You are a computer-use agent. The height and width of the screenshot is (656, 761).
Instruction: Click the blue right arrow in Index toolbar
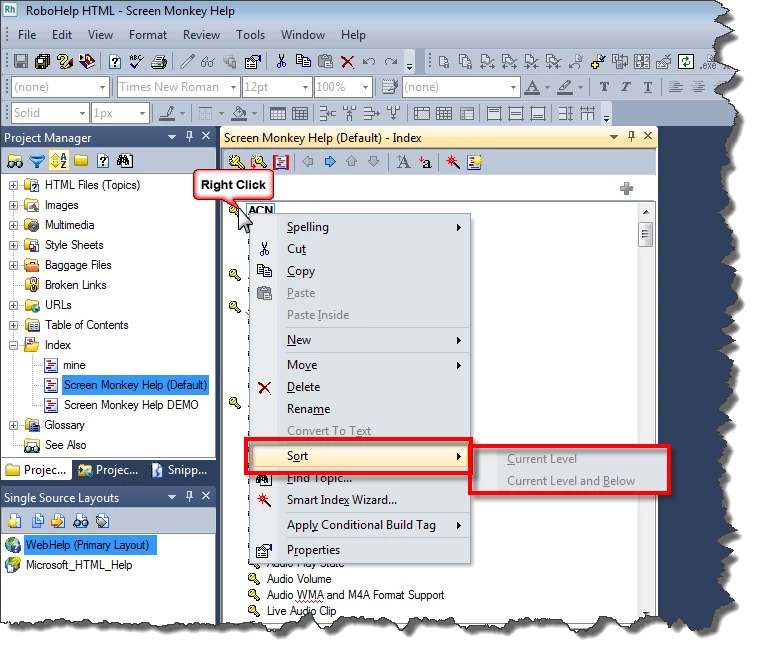point(330,161)
